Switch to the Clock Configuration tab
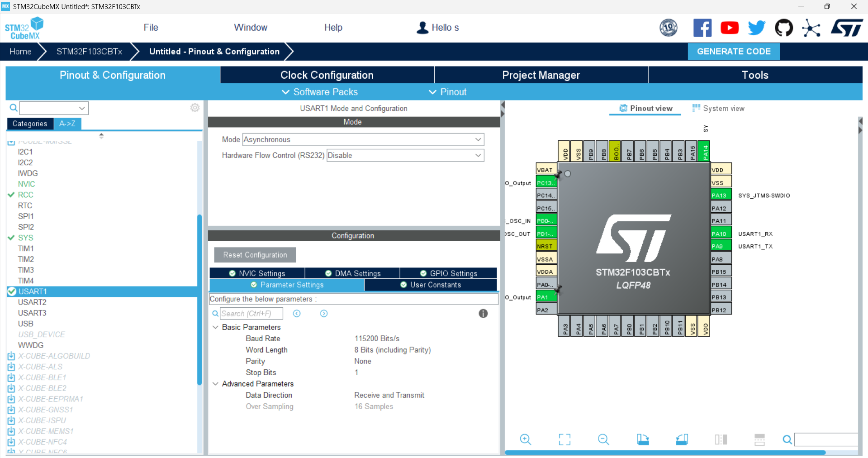This screenshot has width=868, height=458. pyautogui.click(x=327, y=75)
